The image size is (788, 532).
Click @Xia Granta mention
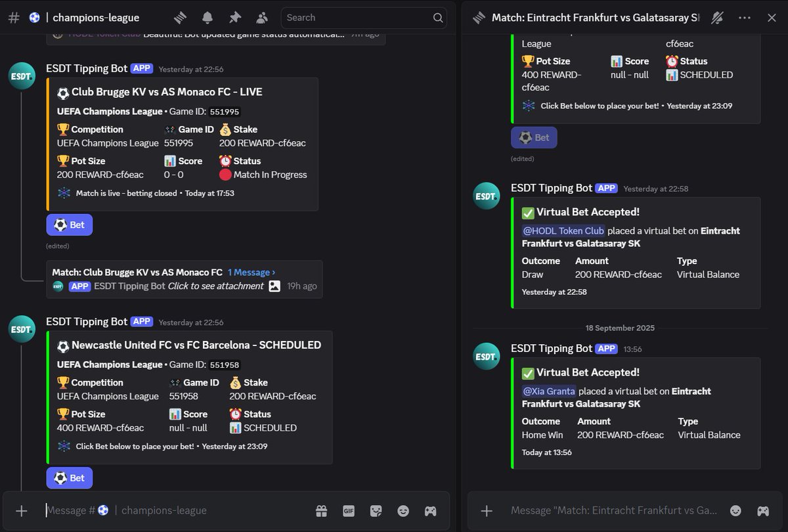549,391
